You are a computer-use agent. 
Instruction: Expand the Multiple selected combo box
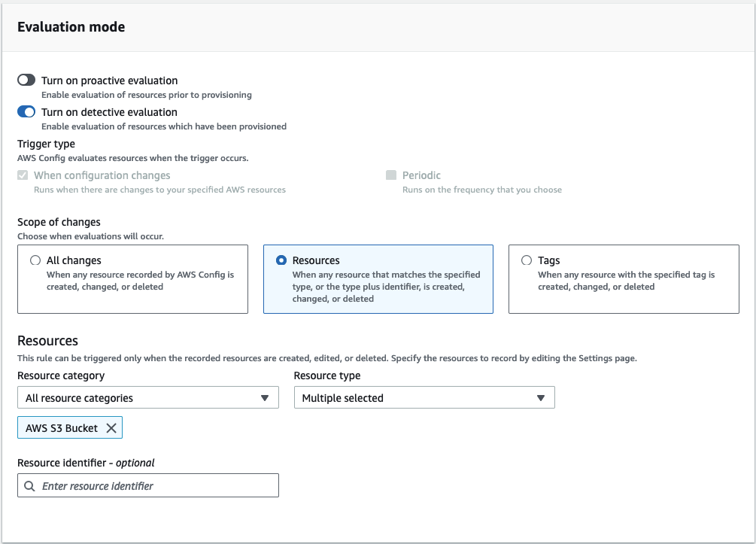[x=424, y=397]
